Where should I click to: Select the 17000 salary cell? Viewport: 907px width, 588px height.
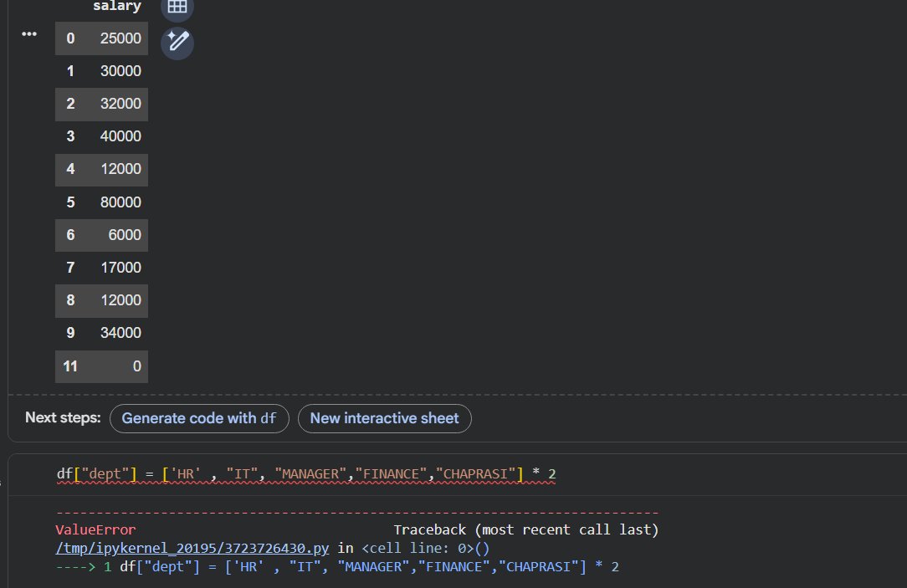click(120, 268)
